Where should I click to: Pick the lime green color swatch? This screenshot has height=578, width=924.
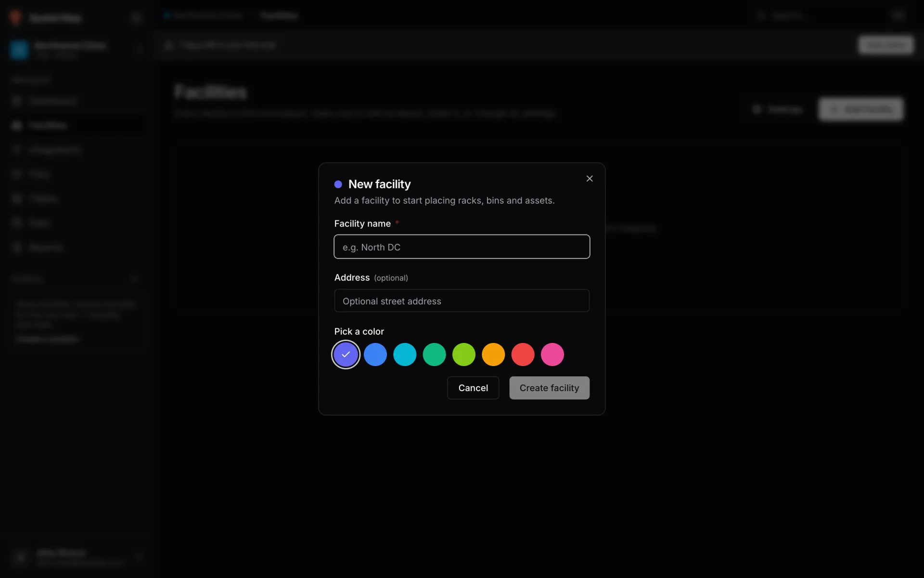[x=464, y=355]
